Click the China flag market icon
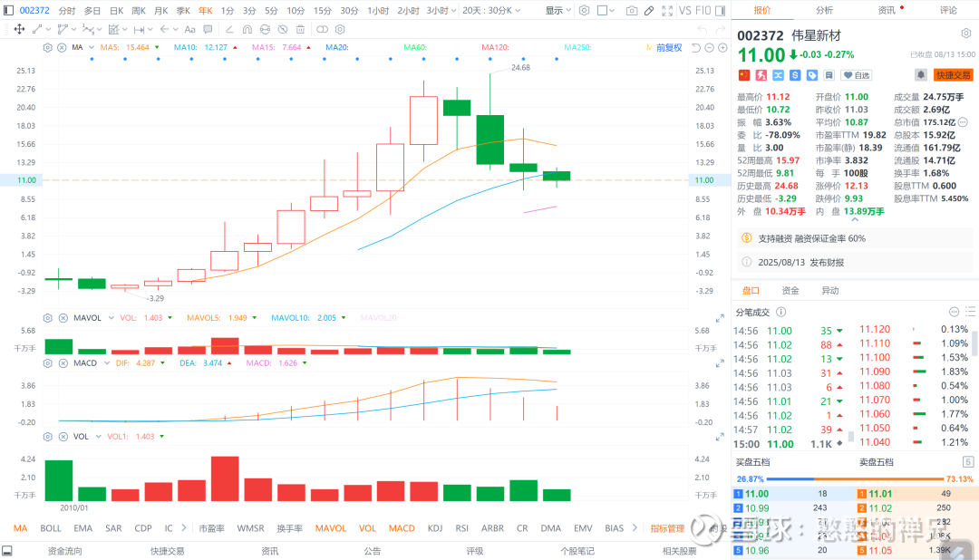 (x=743, y=75)
